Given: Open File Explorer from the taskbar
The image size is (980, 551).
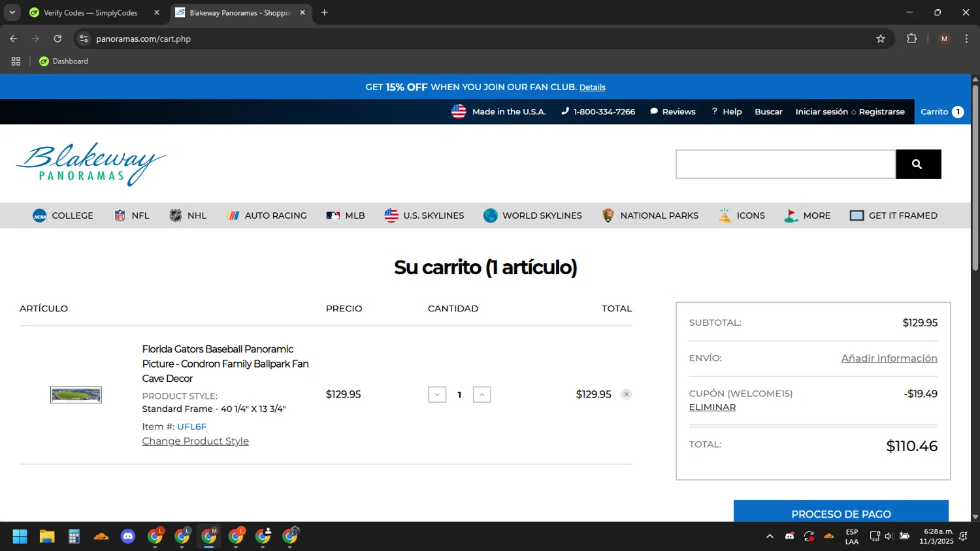Looking at the screenshot, I should tap(47, 537).
